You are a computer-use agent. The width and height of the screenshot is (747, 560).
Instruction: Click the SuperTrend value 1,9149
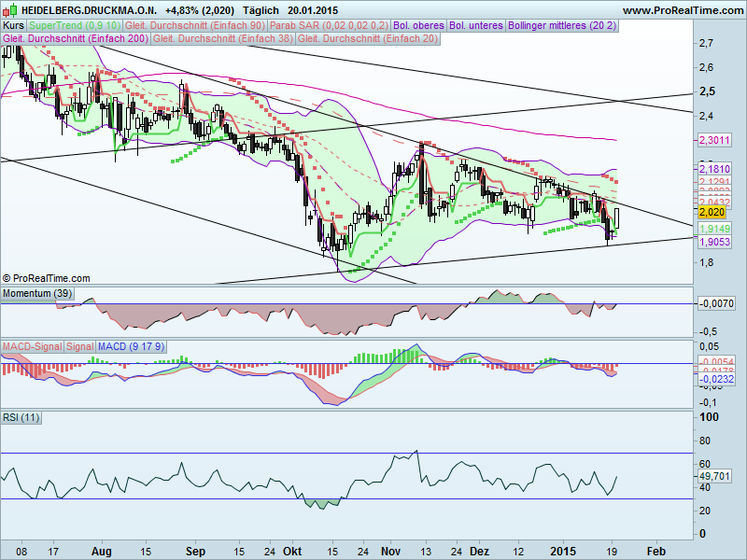(714, 229)
